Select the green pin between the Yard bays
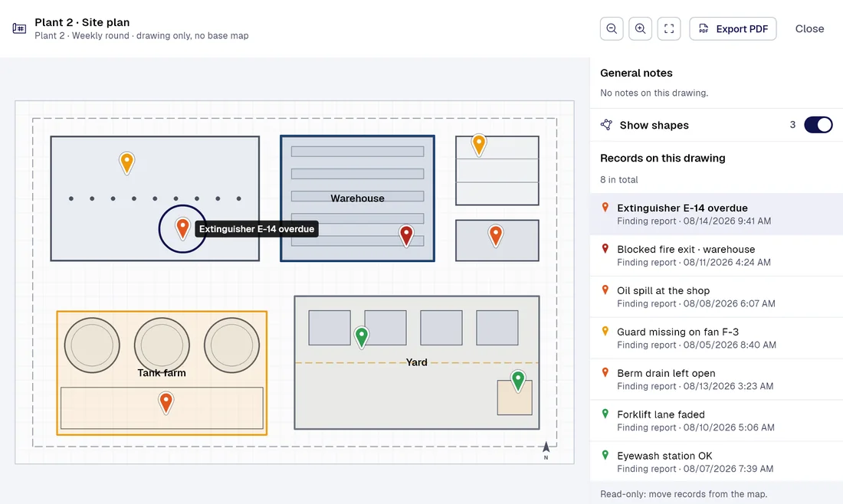This screenshot has height=504, width=843. click(x=362, y=337)
